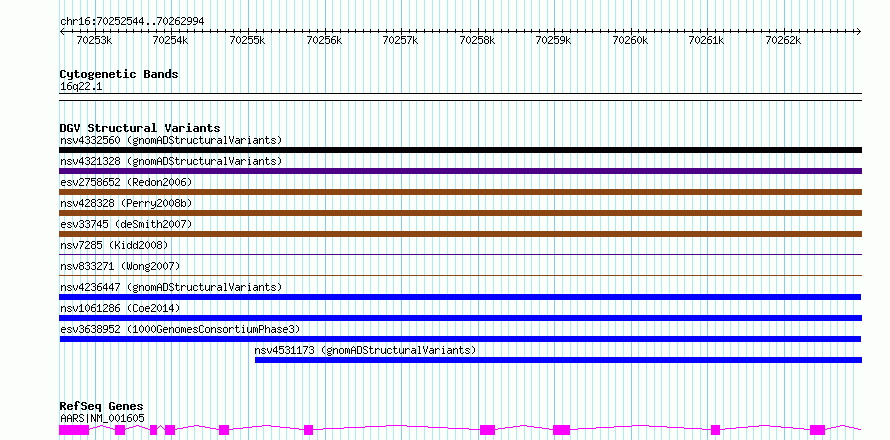Open variant label nsv1061286 (Coe2014)

click(x=120, y=308)
